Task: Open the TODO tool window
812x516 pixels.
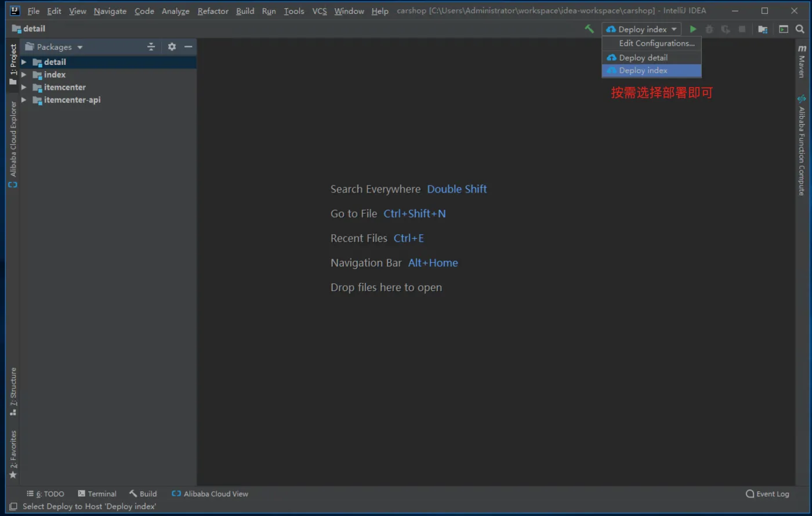Action: pos(46,494)
